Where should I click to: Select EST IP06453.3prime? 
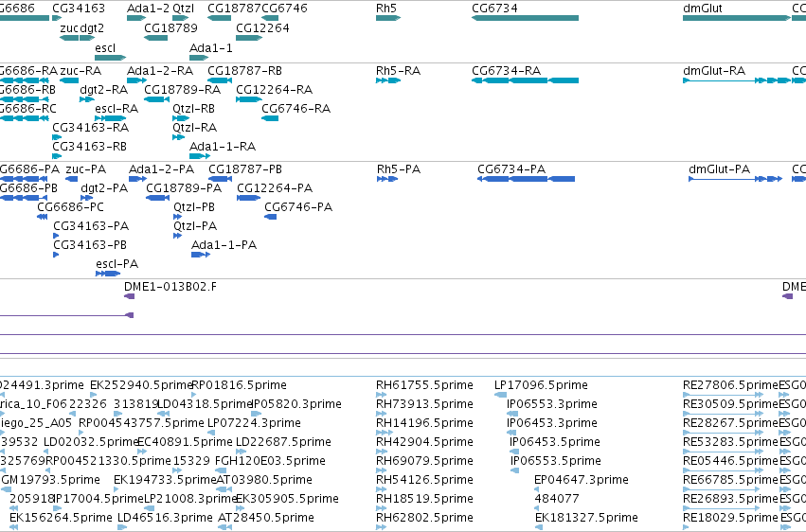[512, 433]
